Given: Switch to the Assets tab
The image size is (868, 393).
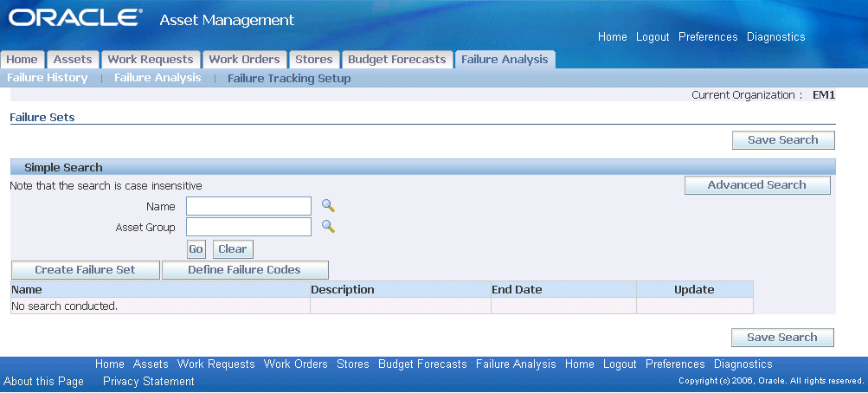Looking at the screenshot, I should click(73, 60).
